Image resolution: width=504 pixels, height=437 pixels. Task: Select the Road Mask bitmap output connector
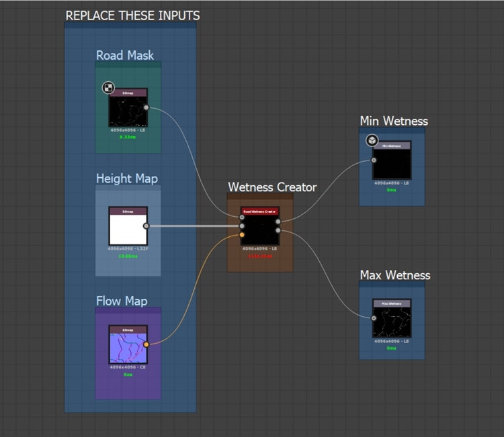(x=146, y=107)
